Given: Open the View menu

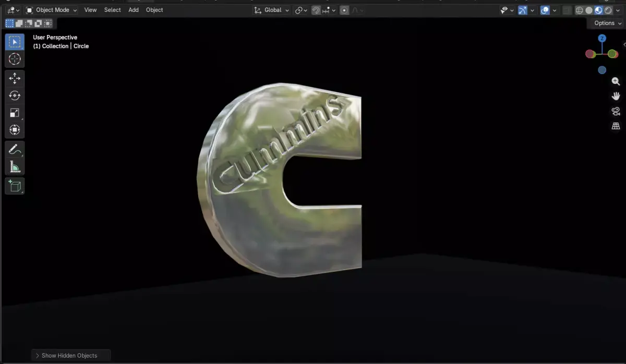Looking at the screenshot, I should [x=90, y=10].
